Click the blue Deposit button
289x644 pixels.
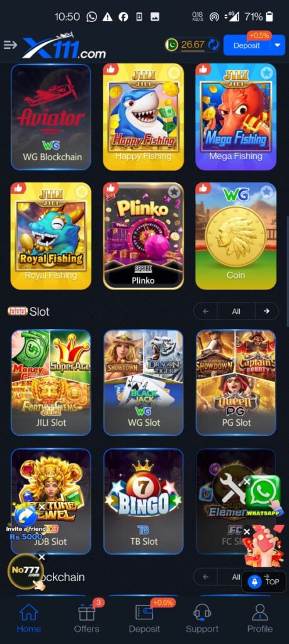pyautogui.click(x=247, y=45)
